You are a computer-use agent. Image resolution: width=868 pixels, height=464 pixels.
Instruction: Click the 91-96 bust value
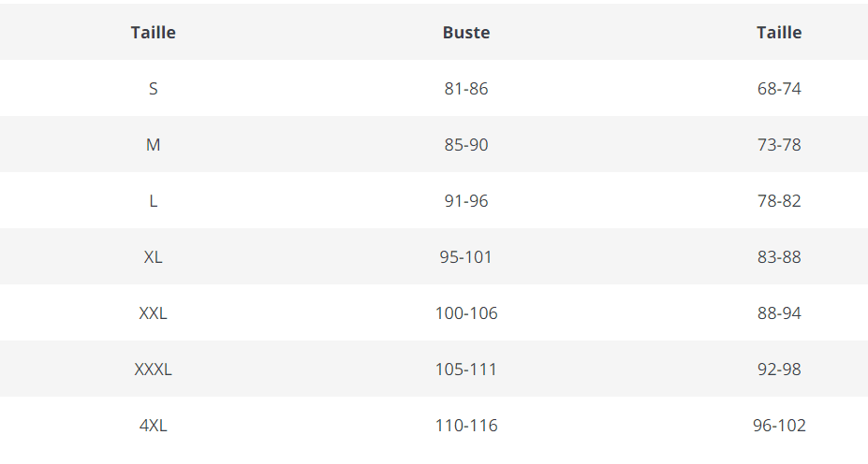pyautogui.click(x=466, y=201)
